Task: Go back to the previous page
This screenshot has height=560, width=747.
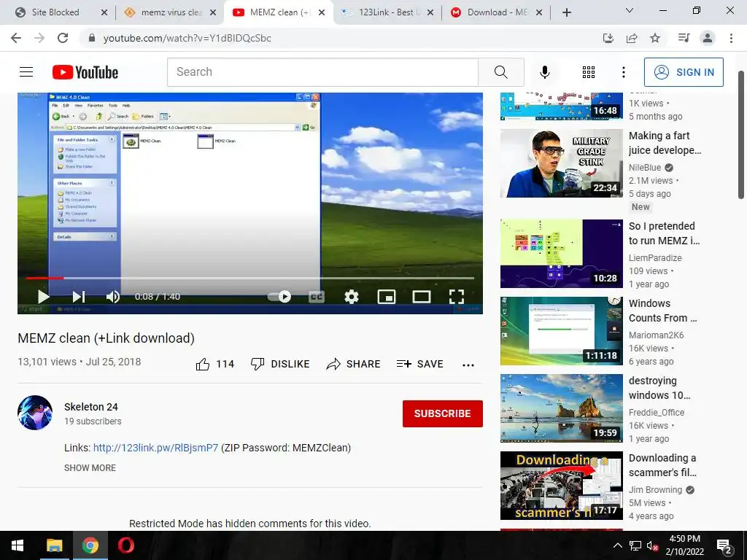Action: [16, 38]
